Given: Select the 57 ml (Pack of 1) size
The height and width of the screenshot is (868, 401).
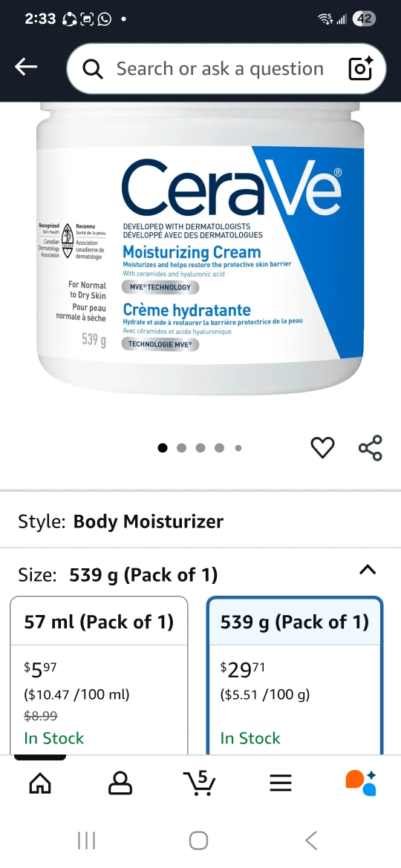Looking at the screenshot, I should point(100,675).
